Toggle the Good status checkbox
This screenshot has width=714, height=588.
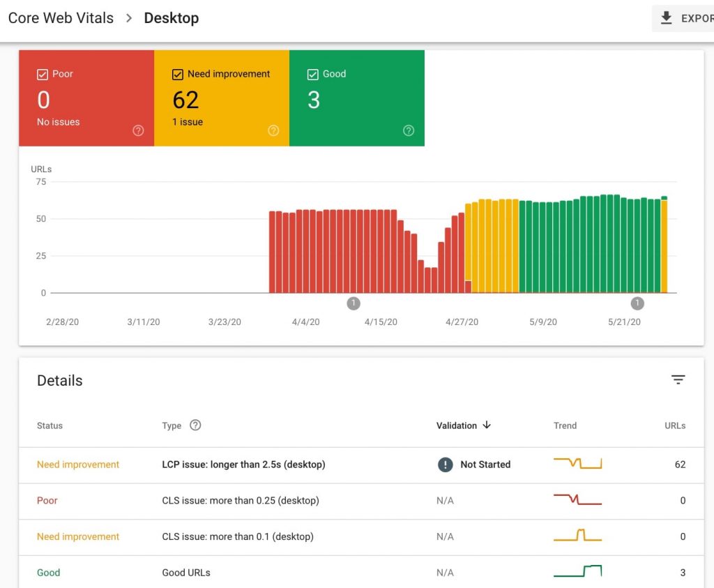point(312,73)
